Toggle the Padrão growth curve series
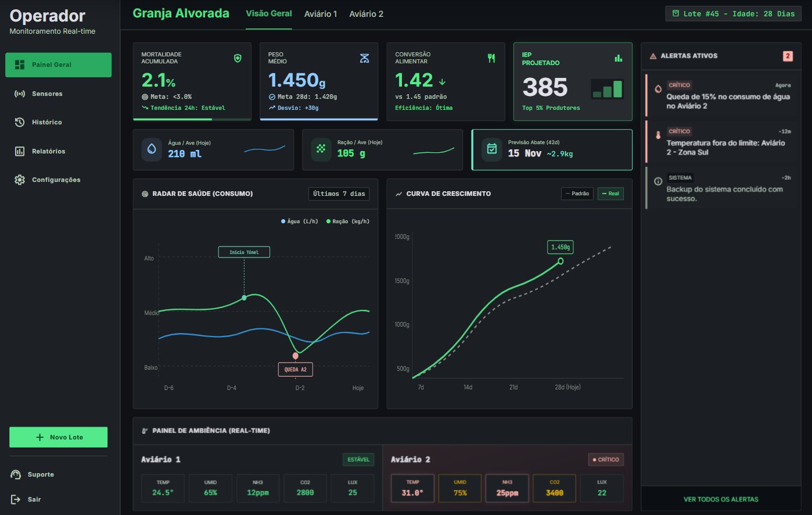The width and height of the screenshot is (812, 515). tap(577, 194)
